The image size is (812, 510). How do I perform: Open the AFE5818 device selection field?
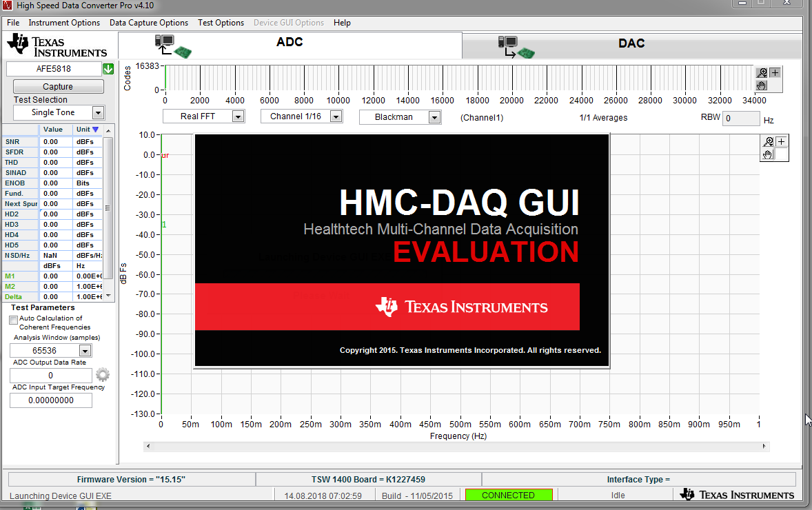54,69
